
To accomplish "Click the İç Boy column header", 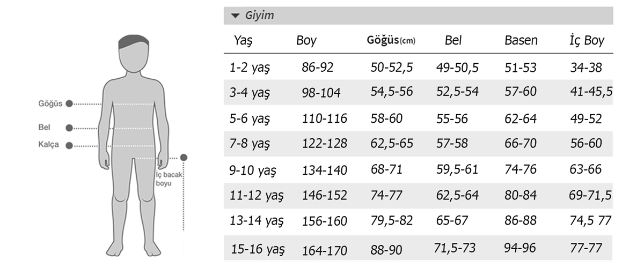I will [x=587, y=41].
